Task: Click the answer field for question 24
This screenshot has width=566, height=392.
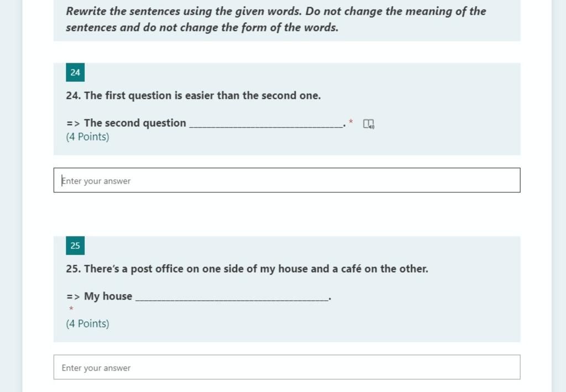Action: (x=287, y=180)
